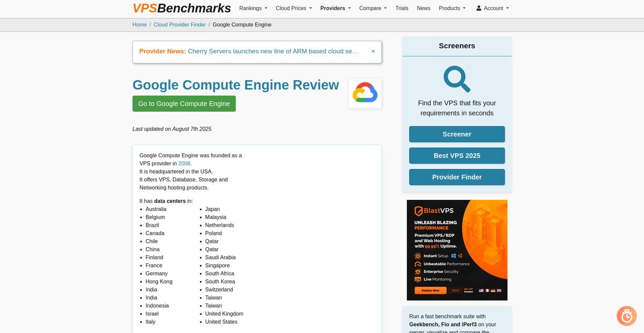Click Netherlands in data centers list

pos(219,225)
